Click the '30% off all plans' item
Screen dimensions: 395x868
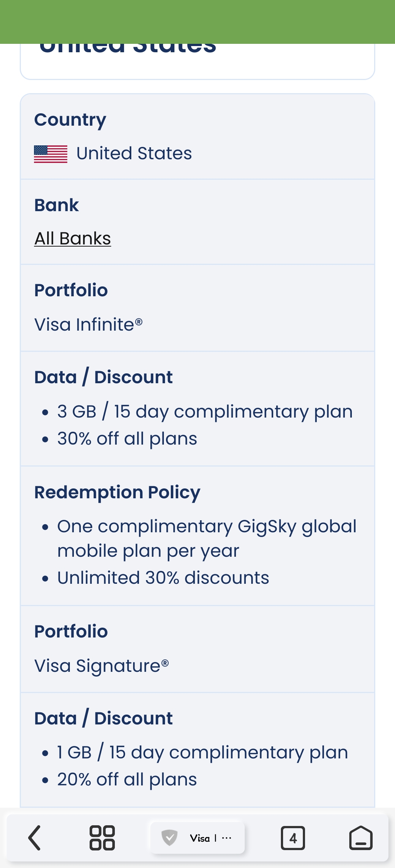[x=127, y=439]
